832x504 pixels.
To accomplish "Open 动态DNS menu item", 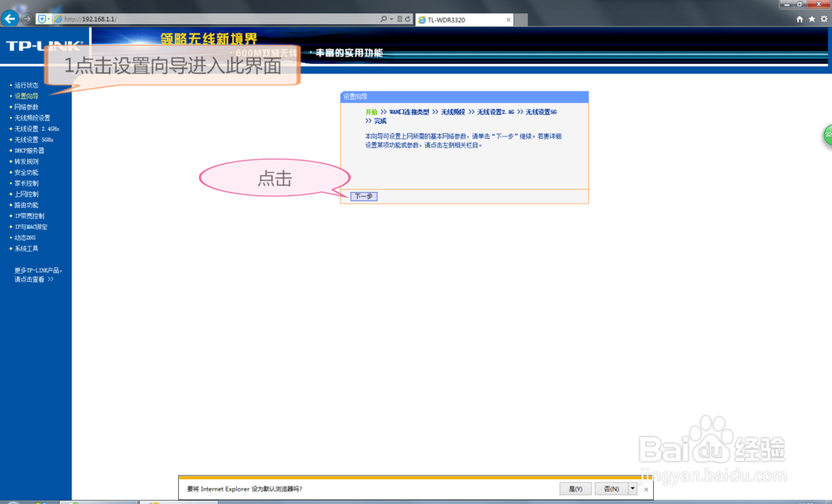I will 25,238.
